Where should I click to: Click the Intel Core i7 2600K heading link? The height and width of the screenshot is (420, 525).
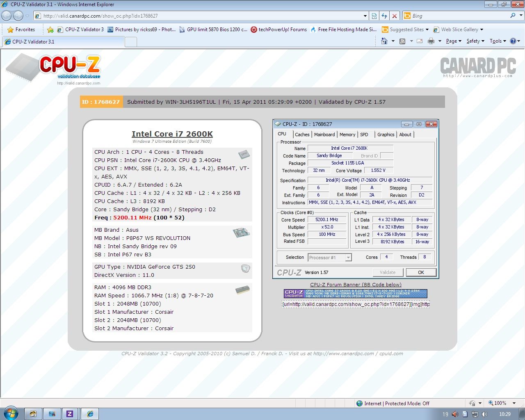tap(172, 134)
